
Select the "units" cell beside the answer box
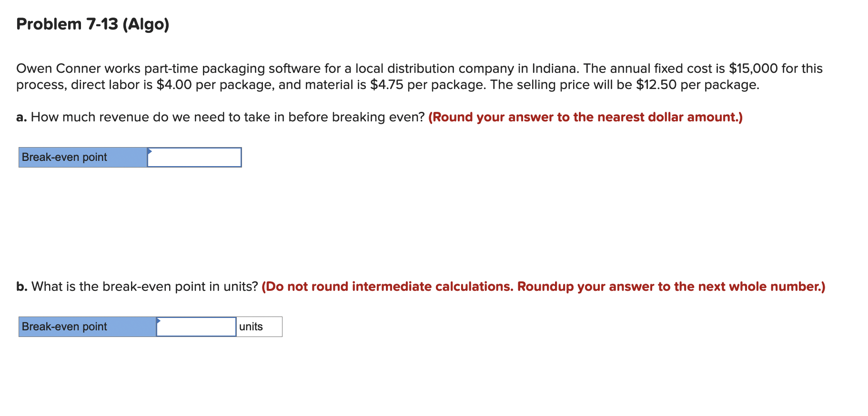click(x=259, y=327)
